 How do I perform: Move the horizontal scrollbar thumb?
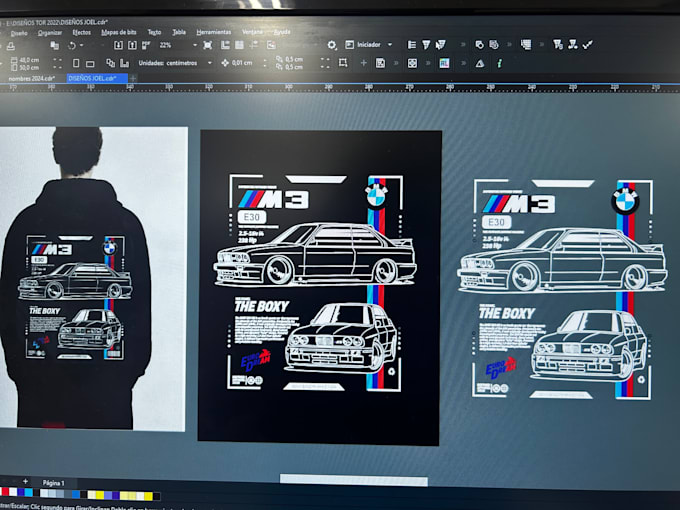[353, 480]
